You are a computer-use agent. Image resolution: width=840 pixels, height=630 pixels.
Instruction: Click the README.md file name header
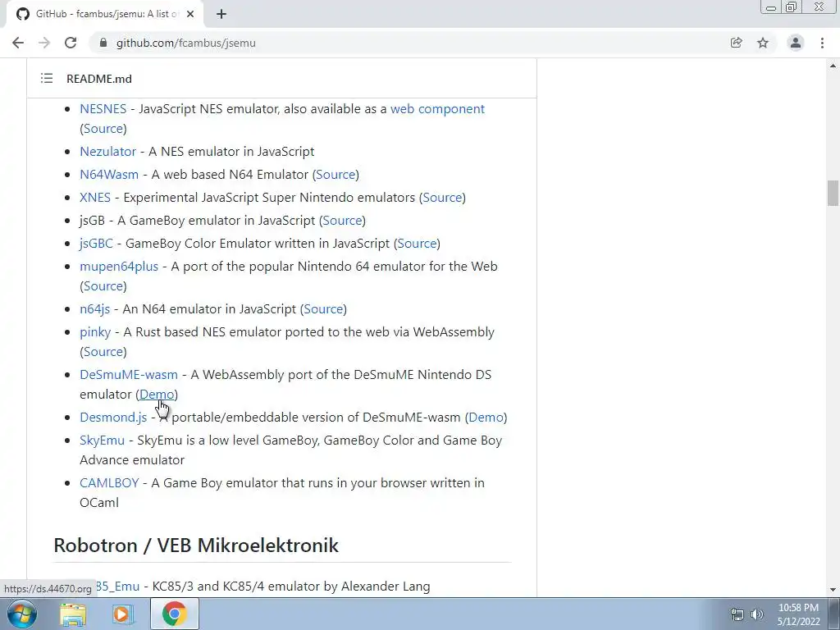pyautogui.click(x=99, y=79)
